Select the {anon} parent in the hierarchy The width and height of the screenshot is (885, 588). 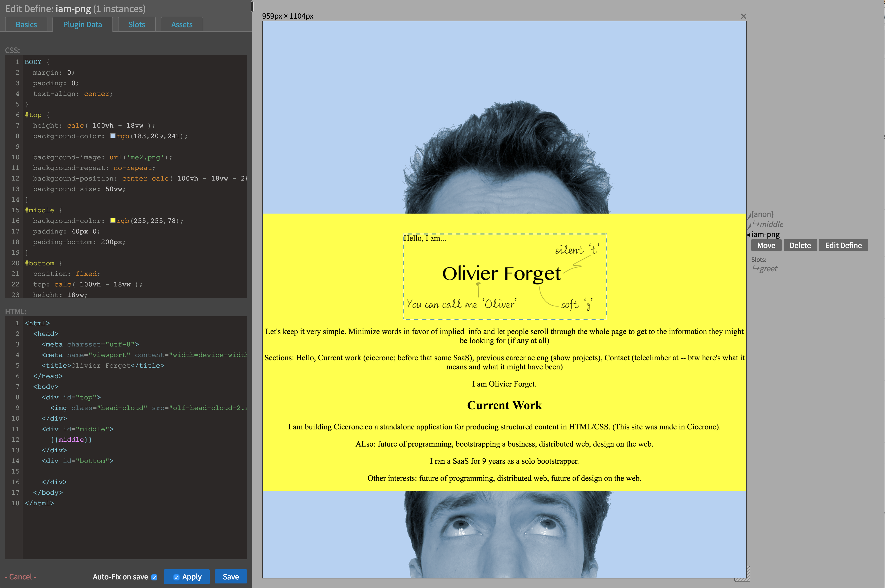762,214
